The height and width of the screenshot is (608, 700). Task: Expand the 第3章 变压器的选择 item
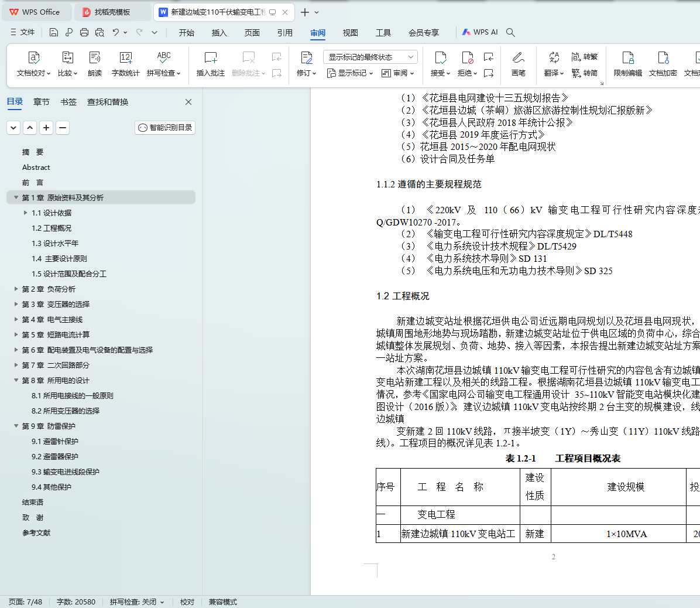click(16, 304)
